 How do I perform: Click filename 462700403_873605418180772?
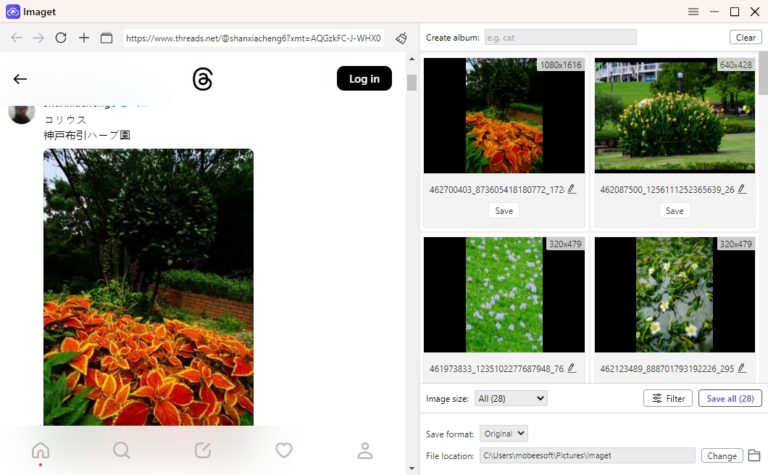click(497, 190)
